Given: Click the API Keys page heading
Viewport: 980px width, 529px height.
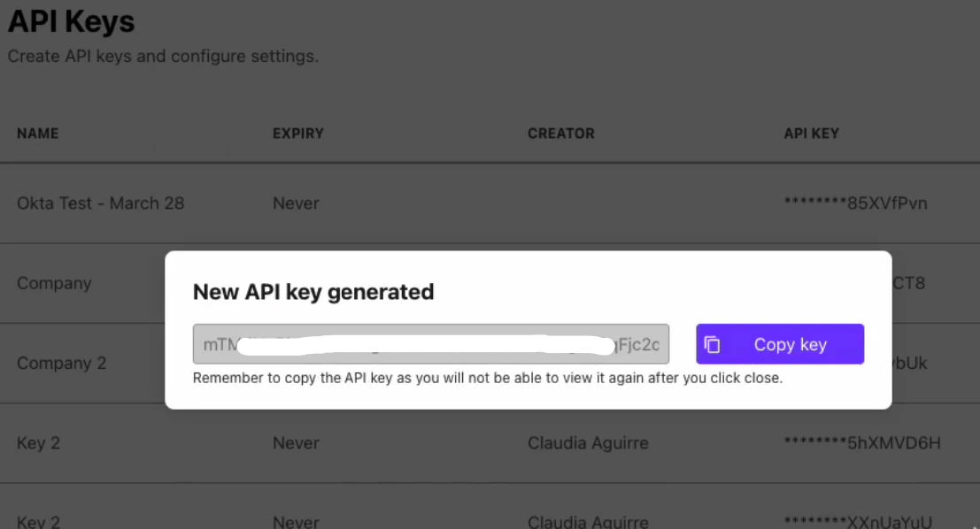Looking at the screenshot, I should tap(71, 21).
